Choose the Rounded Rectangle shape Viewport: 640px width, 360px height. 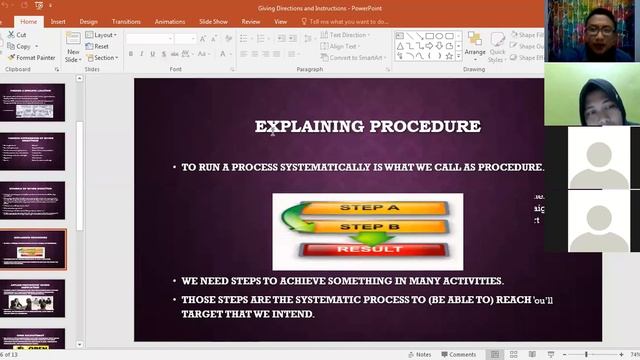(x=449, y=36)
